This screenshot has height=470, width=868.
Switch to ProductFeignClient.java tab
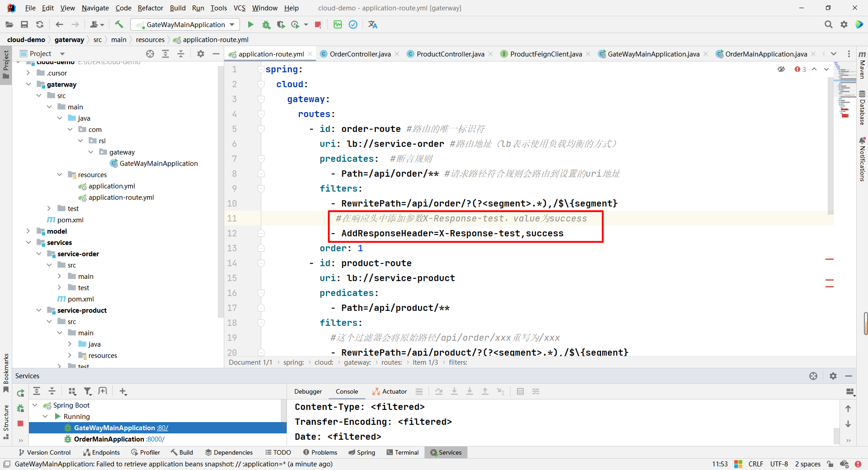(x=546, y=54)
